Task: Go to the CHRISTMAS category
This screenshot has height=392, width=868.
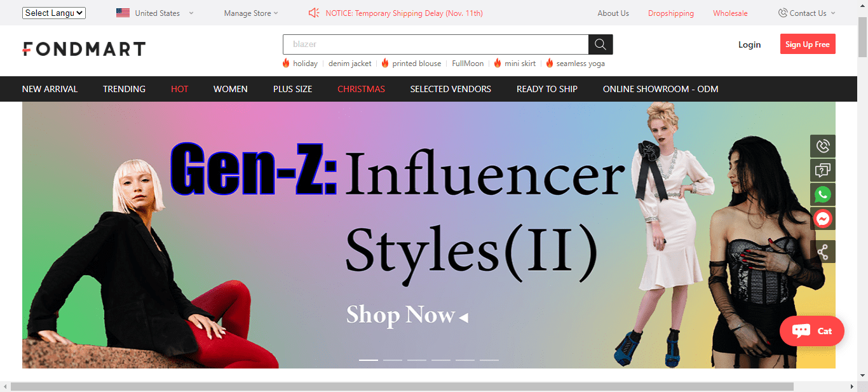Action: (x=361, y=89)
